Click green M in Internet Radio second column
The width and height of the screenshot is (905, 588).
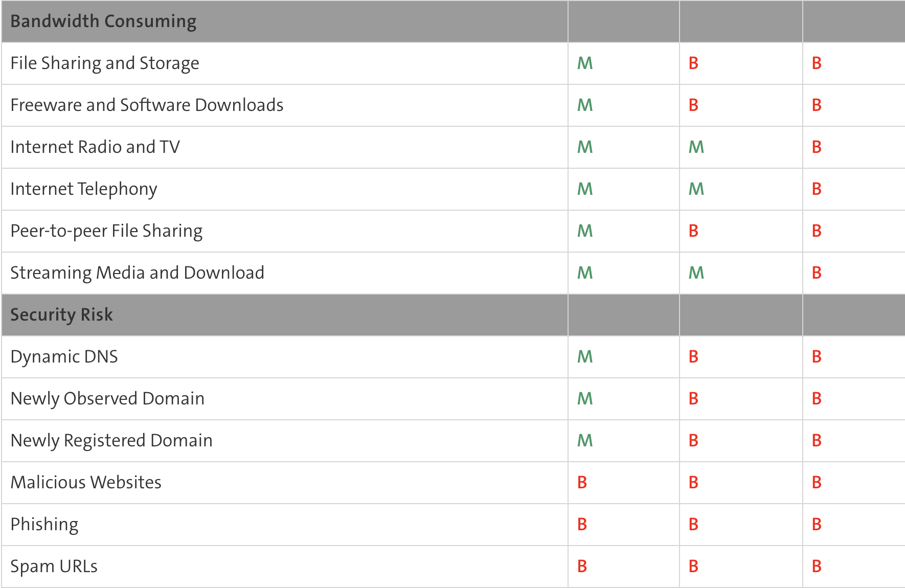click(x=696, y=147)
